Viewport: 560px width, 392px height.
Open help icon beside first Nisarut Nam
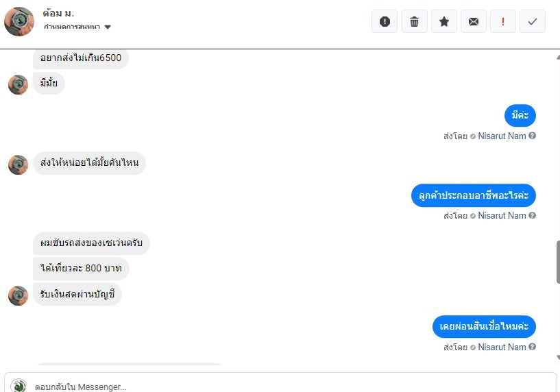click(532, 136)
